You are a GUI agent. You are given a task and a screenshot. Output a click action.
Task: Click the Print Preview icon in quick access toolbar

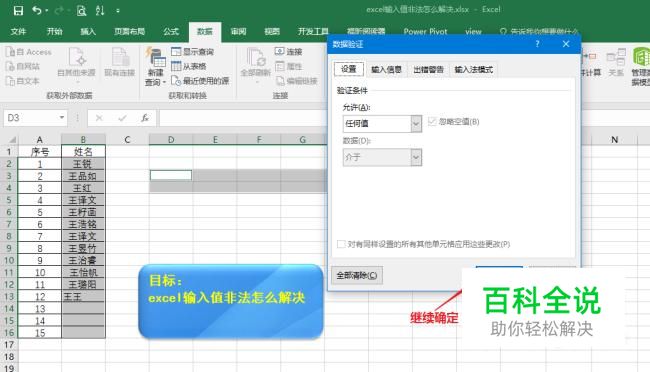pyautogui.click(x=81, y=10)
